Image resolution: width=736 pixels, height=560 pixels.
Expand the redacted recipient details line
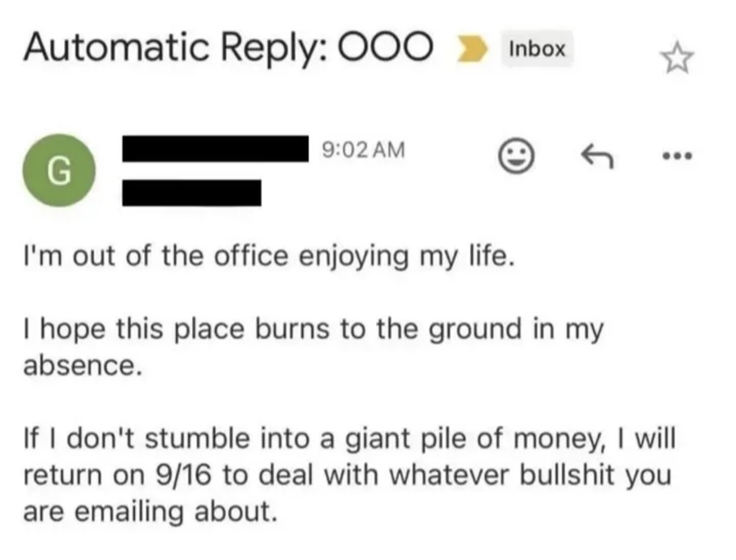191,192
